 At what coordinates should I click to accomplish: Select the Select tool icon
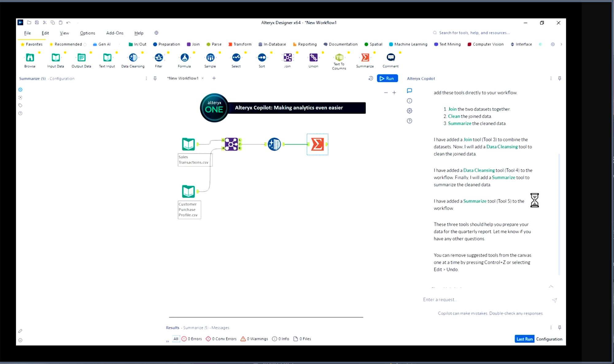(236, 57)
